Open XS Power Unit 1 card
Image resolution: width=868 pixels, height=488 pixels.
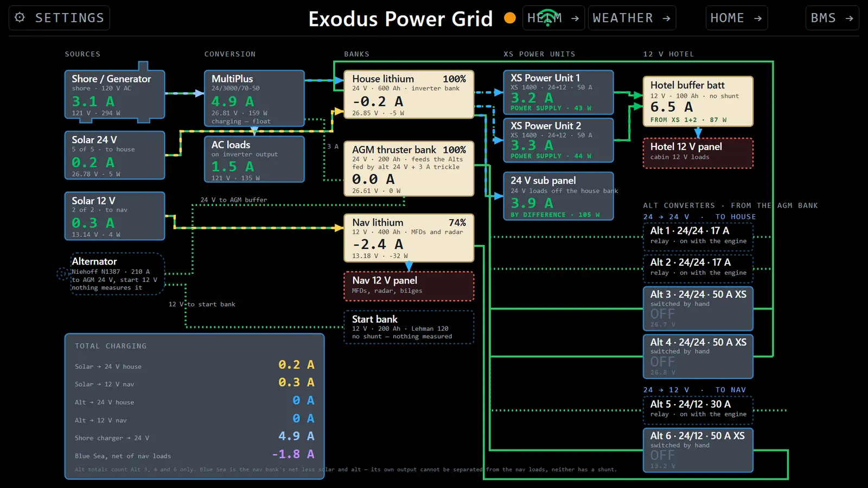point(558,92)
